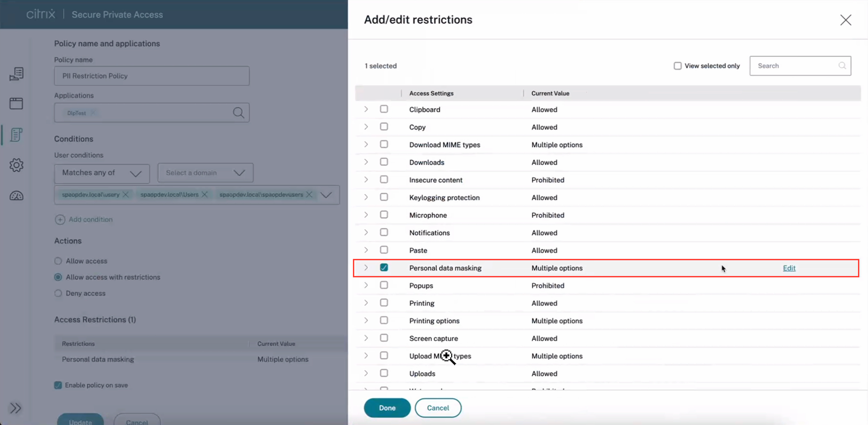Expand the Upload MIME types setting row
The image size is (868, 425).
pyautogui.click(x=366, y=356)
